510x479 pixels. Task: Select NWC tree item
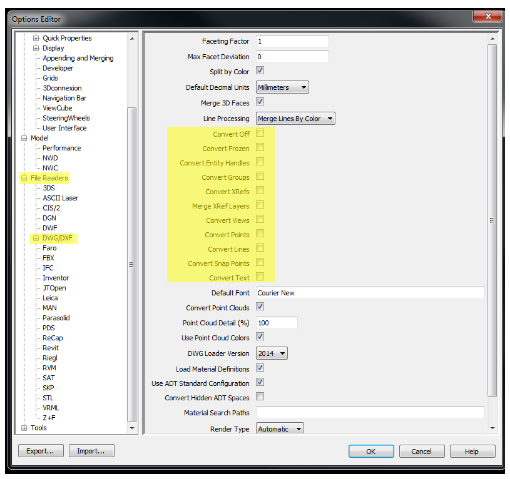[x=50, y=168]
